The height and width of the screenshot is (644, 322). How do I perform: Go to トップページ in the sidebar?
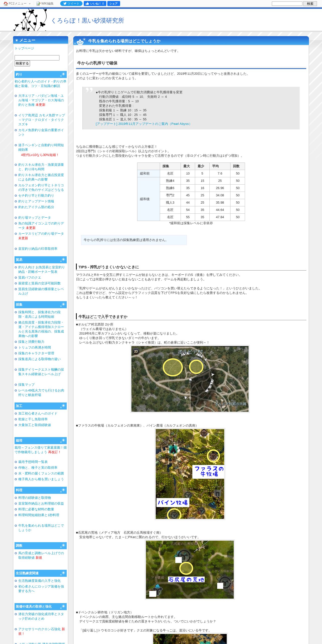coord(24,48)
